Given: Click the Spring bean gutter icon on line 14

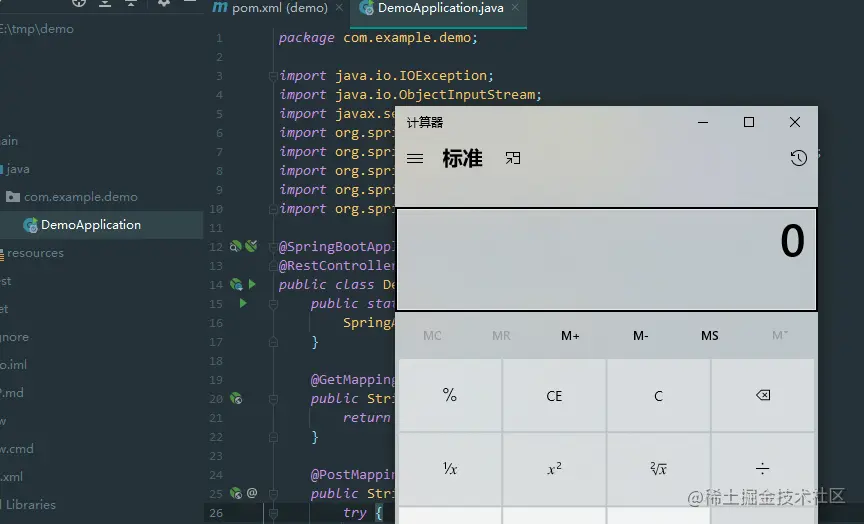Looking at the screenshot, I should point(236,284).
